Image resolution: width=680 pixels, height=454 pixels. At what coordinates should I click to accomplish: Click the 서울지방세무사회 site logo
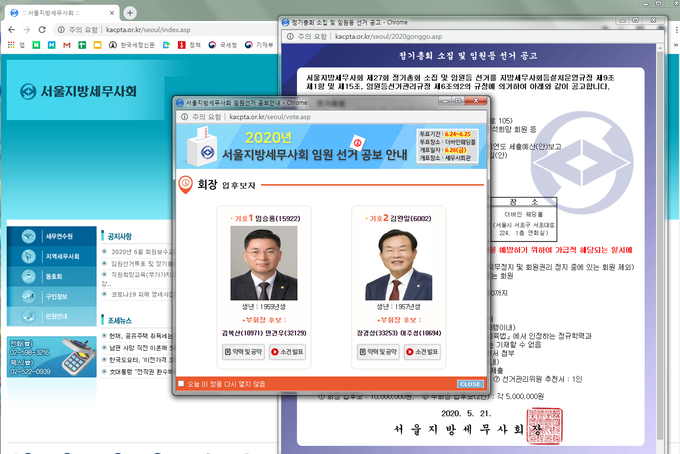pyautogui.click(x=79, y=91)
